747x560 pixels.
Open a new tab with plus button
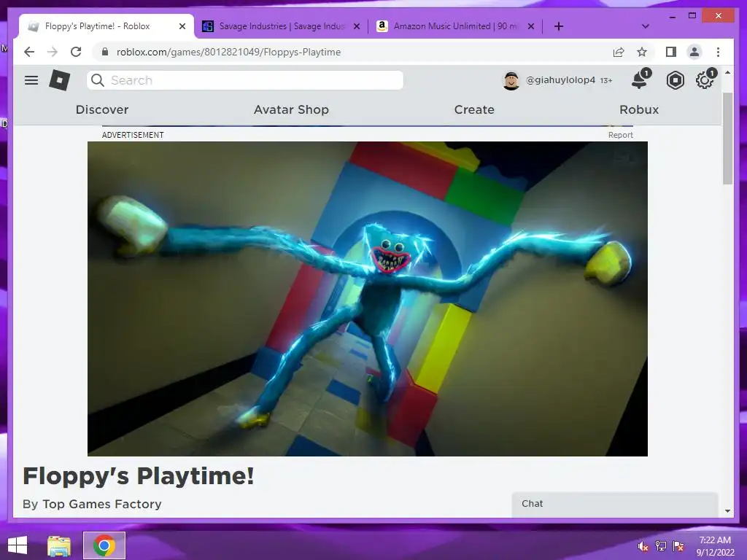[x=559, y=26]
